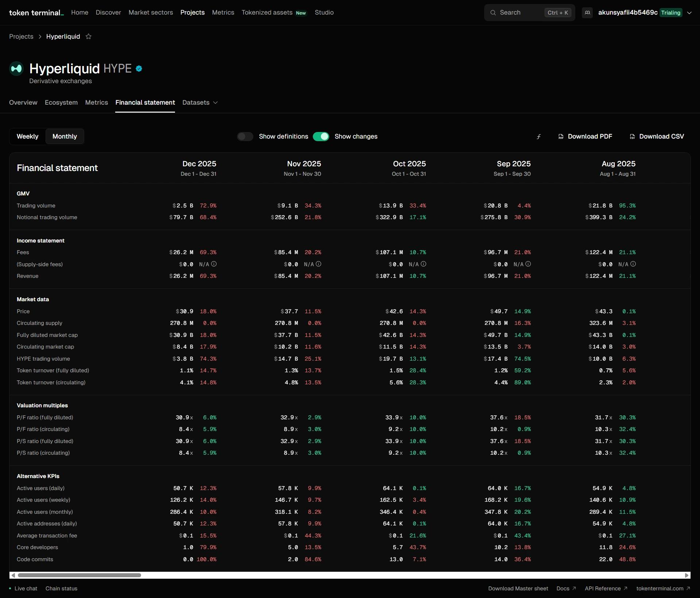This screenshot has height=598, width=700.
Task: Disable the Show changes toggle
Action: tap(321, 136)
